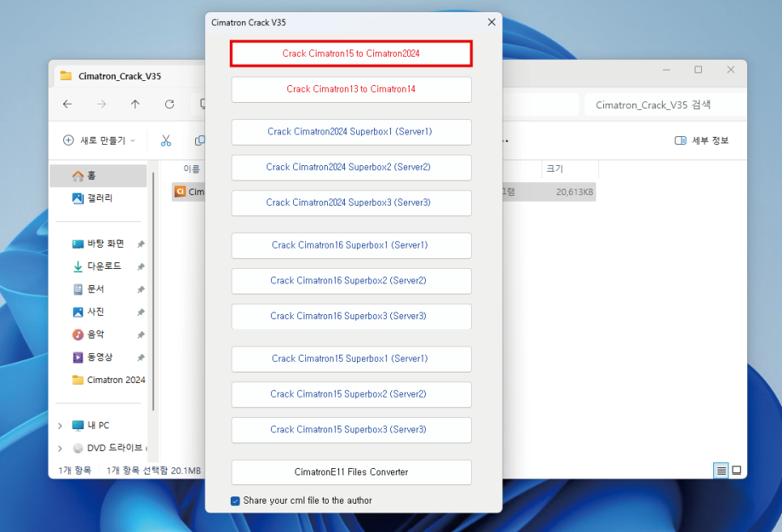Click Cimatron_Crack_V35 검색 search box
Screen dimensions: 782x532
[x=665, y=104]
